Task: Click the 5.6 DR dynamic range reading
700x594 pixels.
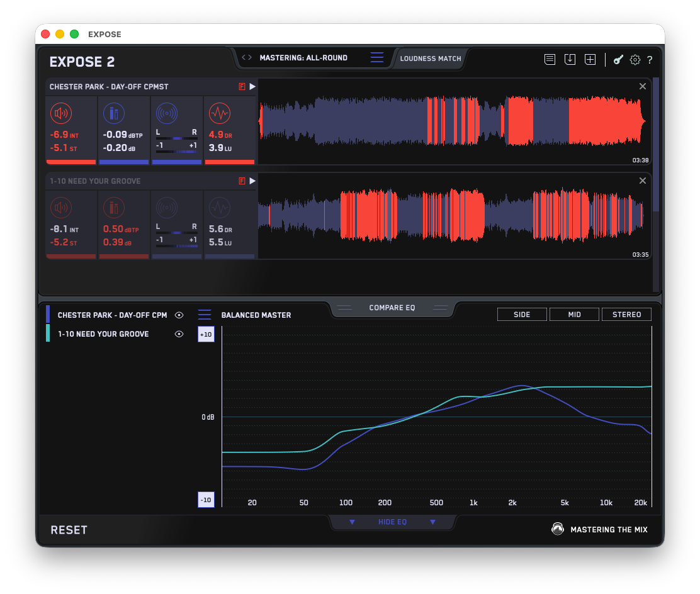Action: click(220, 230)
